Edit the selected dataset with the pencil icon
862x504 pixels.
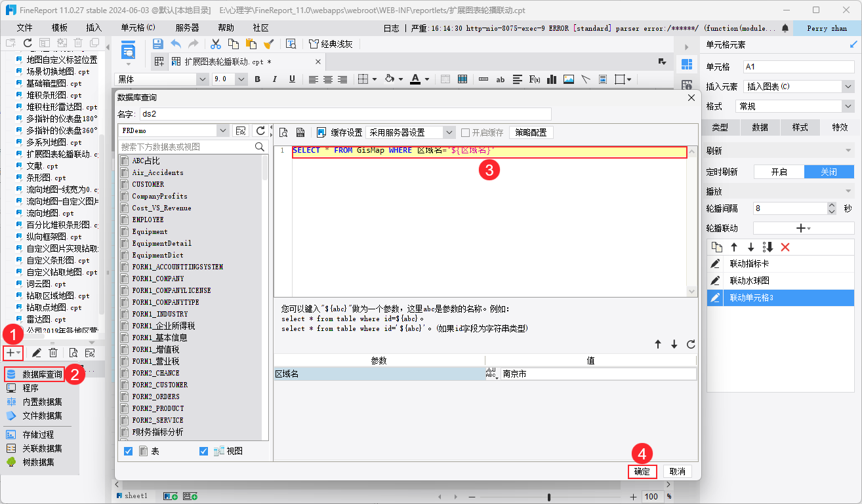coord(37,353)
